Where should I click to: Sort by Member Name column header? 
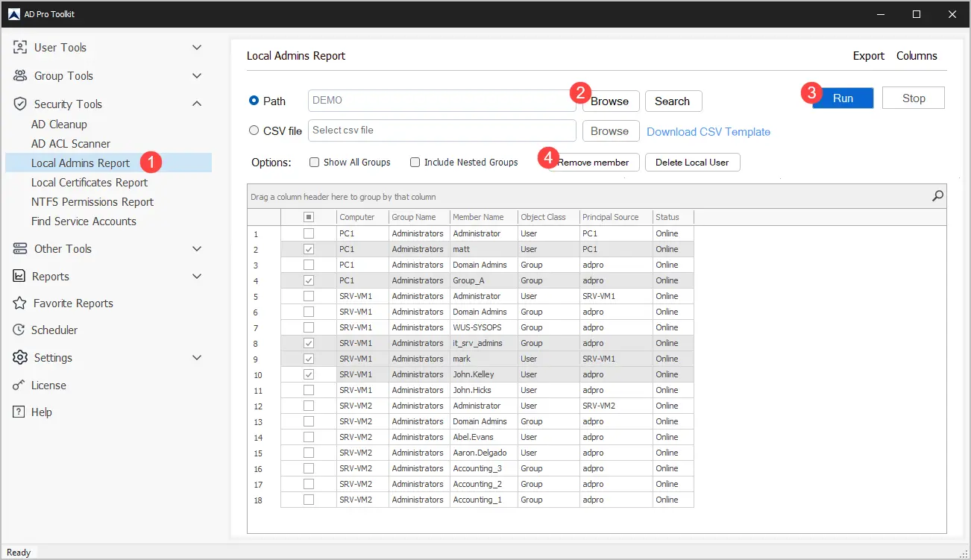point(484,217)
